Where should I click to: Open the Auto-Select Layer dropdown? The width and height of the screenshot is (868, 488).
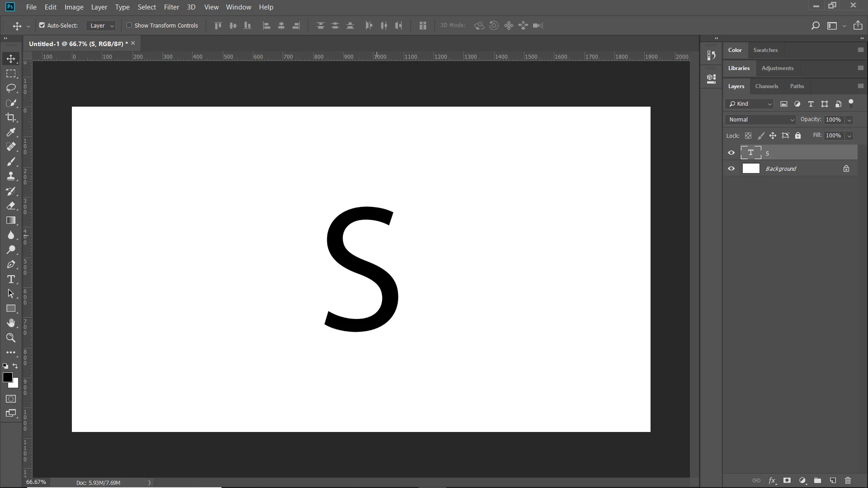(x=101, y=26)
